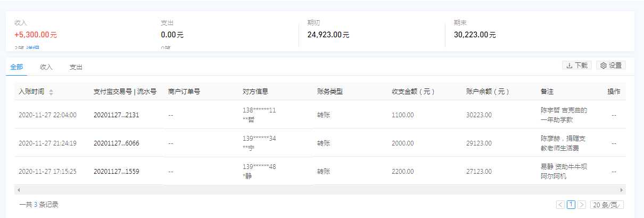The width and height of the screenshot is (644, 218).
Task: Click transaction number 20201127...2131
Action: pos(116,115)
